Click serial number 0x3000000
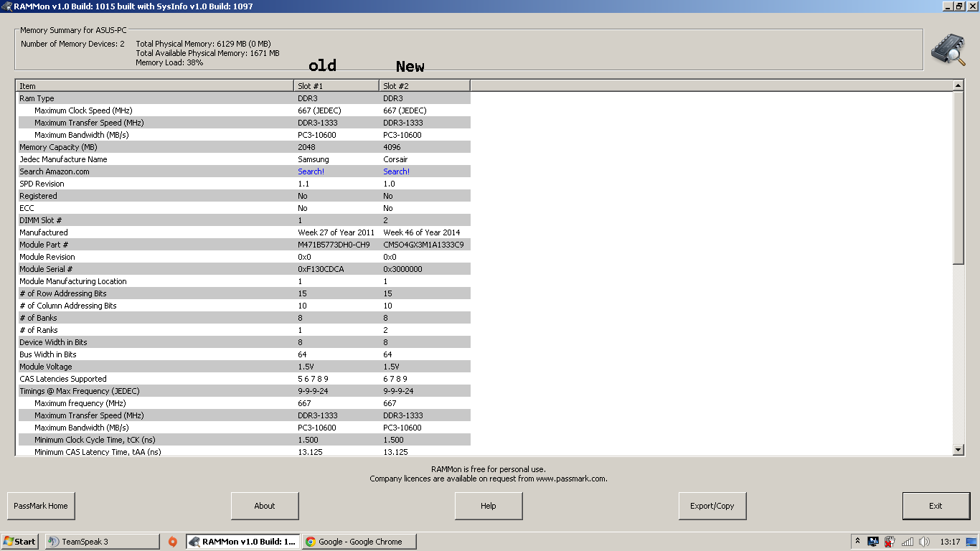The width and height of the screenshot is (980, 551). click(x=402, y=269)
